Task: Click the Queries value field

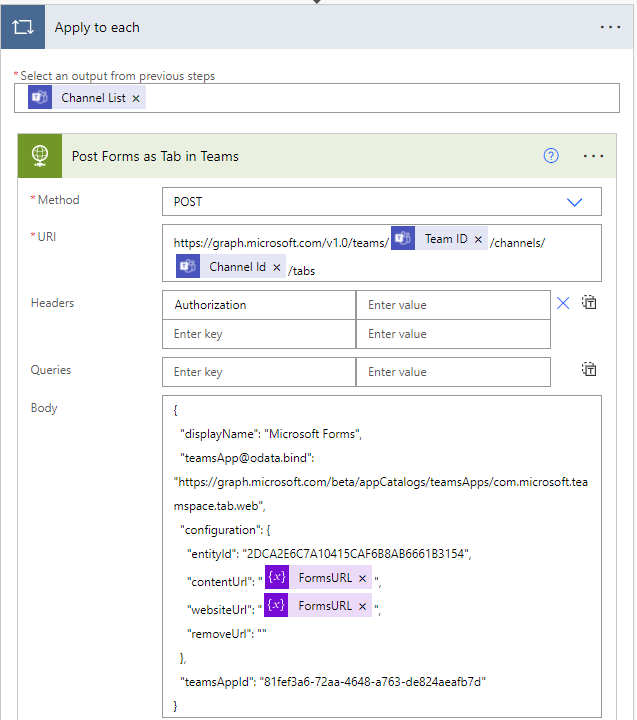Action: point(452,372)
